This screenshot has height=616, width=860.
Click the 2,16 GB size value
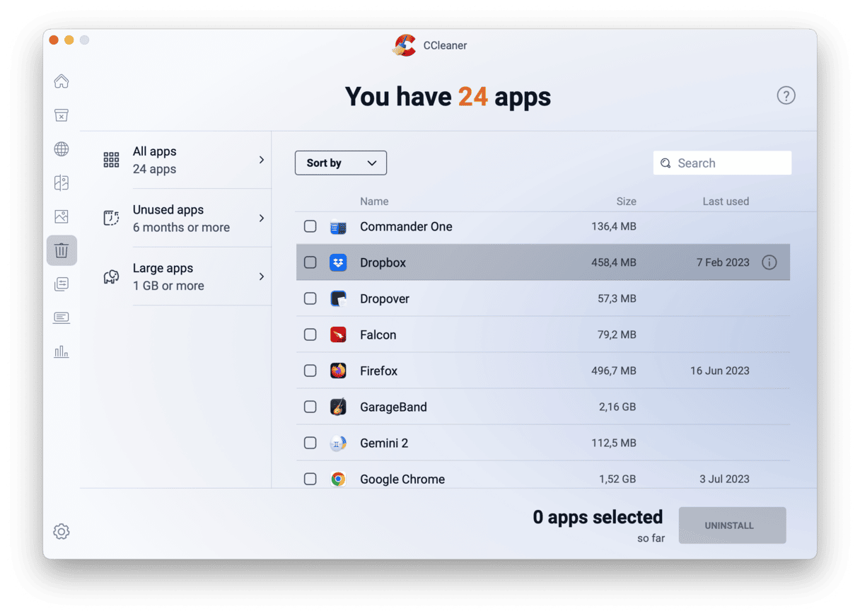(617, 407)
